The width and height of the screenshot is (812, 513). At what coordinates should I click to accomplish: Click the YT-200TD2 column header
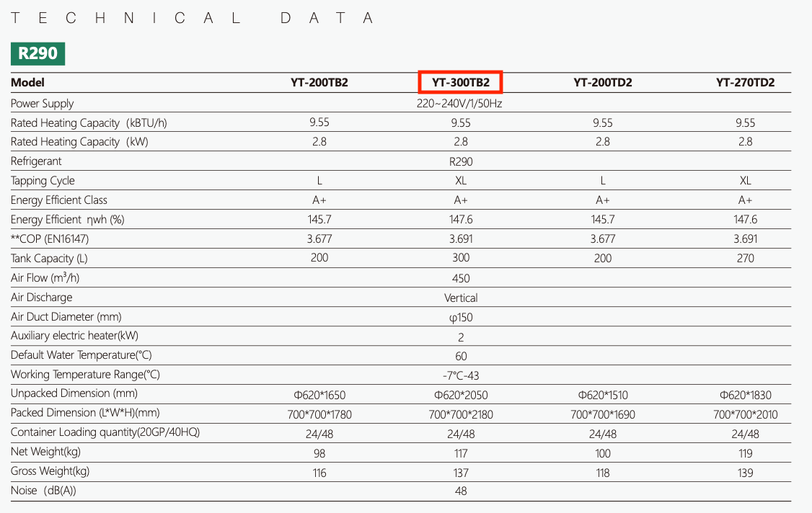602,82
